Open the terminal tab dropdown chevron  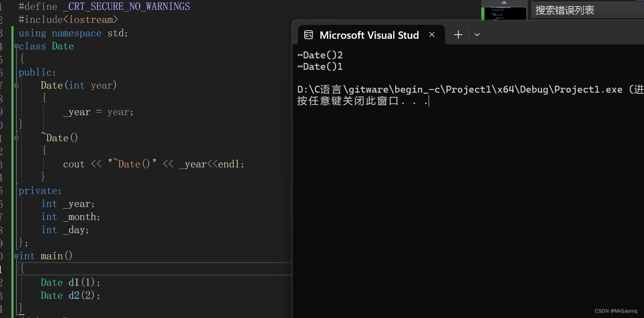[477, 35]
